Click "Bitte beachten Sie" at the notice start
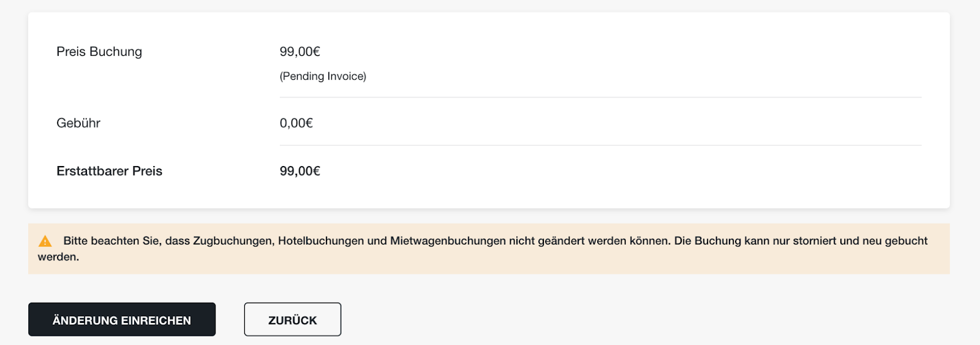This screenshot has height=345, width=980. [x=111, y=241]
